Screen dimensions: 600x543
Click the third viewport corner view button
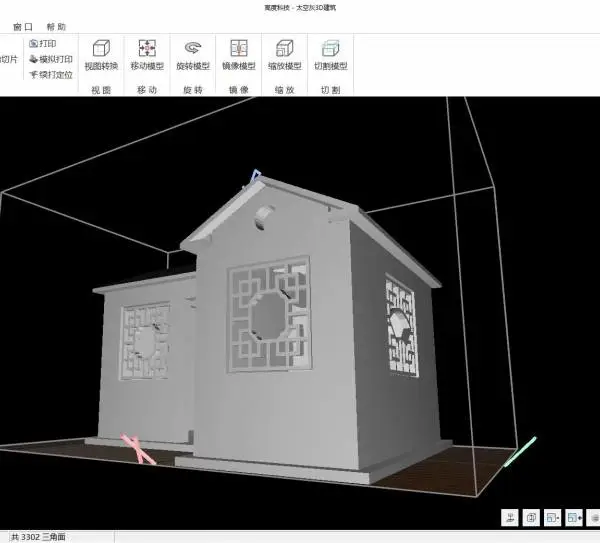pyautogui.click(x=553, y=518)
